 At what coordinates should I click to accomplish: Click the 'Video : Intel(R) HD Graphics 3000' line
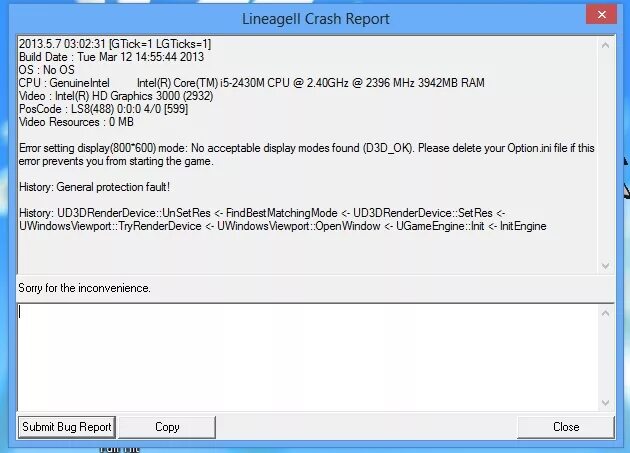coord(116,96)
